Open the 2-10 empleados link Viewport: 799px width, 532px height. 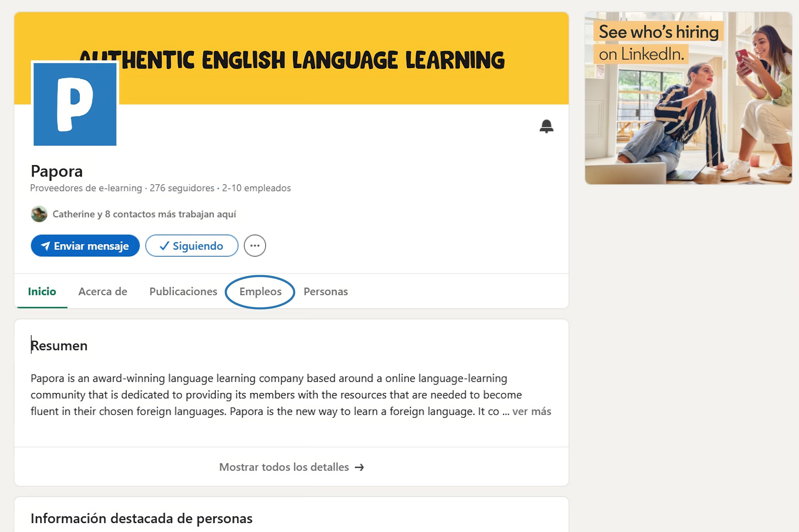256,188
